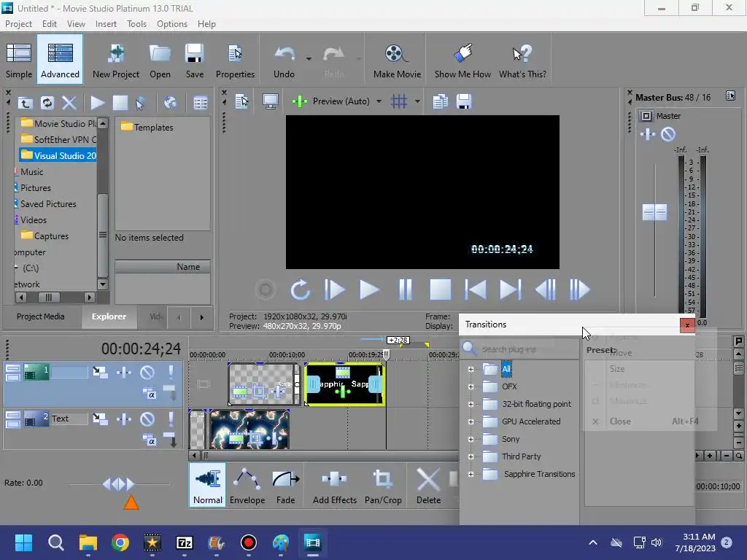Launch the Show Me How tutorials

462,60
